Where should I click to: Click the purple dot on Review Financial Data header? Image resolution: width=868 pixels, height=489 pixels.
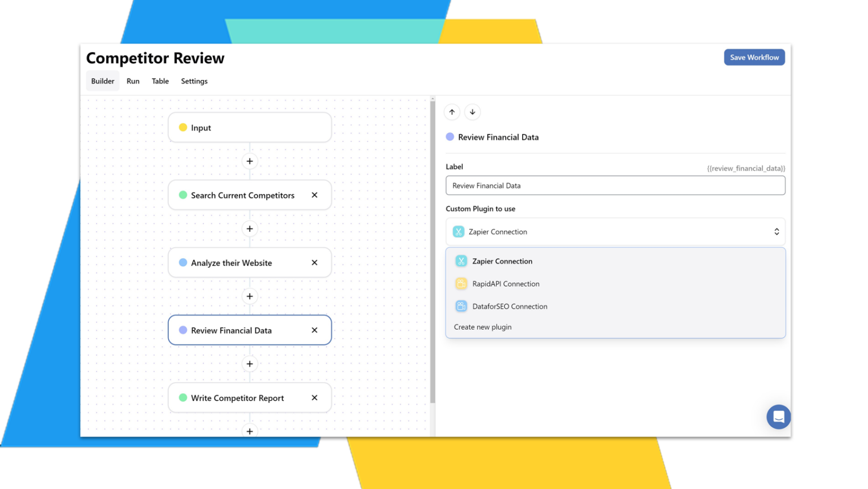[x=449, y=136]
